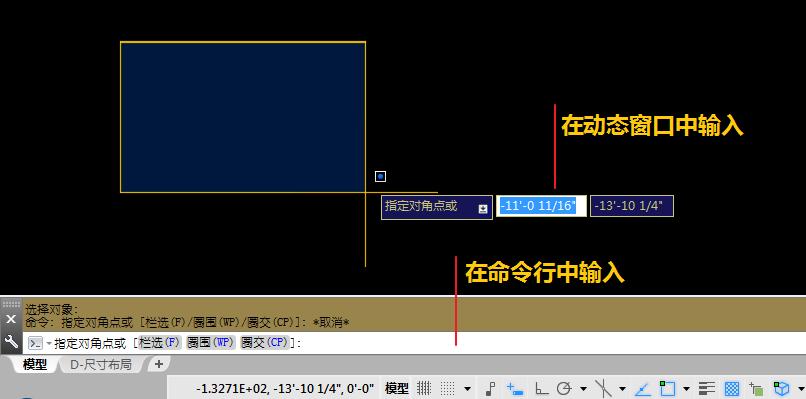The height and width of the screenshot is (399, 806).
Task: Open the snap mode settings dropdown arrow
Action: (467, 388)
